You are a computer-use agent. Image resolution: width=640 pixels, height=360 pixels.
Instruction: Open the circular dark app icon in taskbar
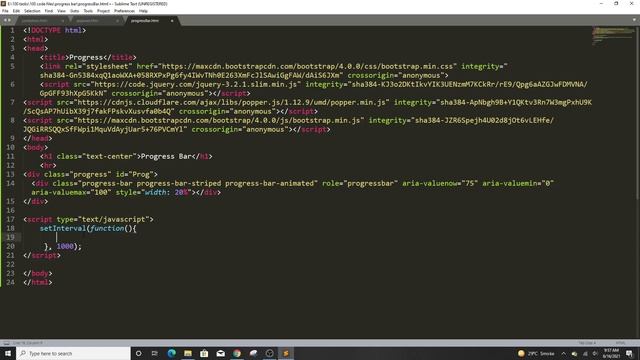pyautogui.click(x=269, y=353)
